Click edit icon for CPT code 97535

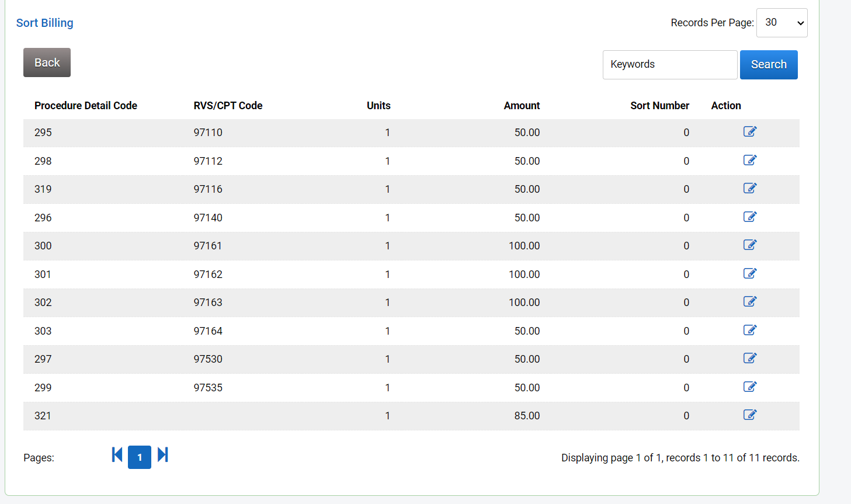[x=749, y=387]
